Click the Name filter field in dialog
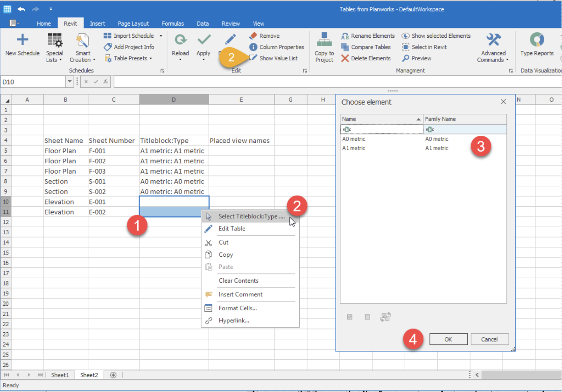The image size is (562, 392). tap(382, 129)
